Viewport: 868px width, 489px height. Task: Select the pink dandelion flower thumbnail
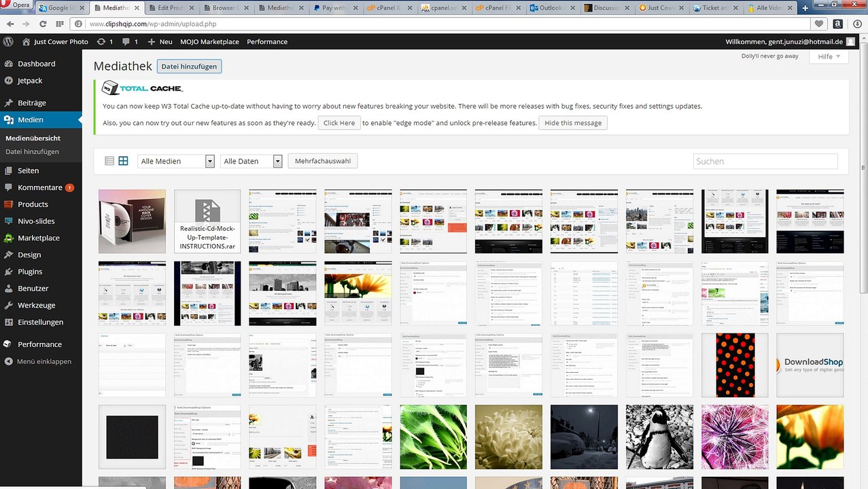[735, 437]
